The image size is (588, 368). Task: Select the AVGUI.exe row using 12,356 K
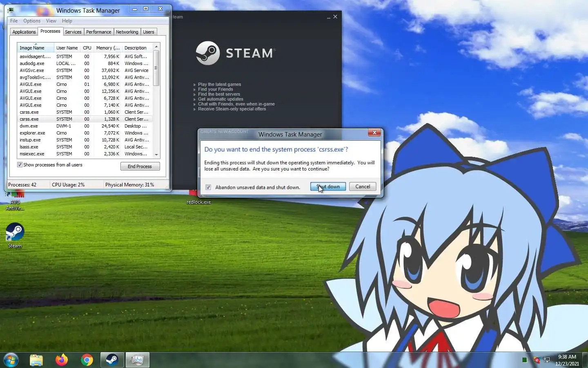point(85,91)
